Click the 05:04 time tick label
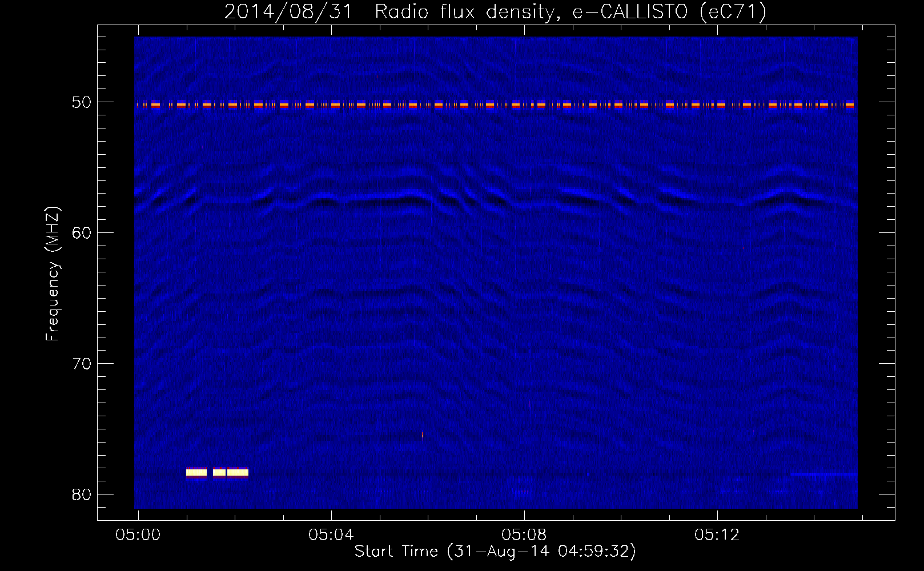Viewport: 924px width, 571px height. click(331, 534)
